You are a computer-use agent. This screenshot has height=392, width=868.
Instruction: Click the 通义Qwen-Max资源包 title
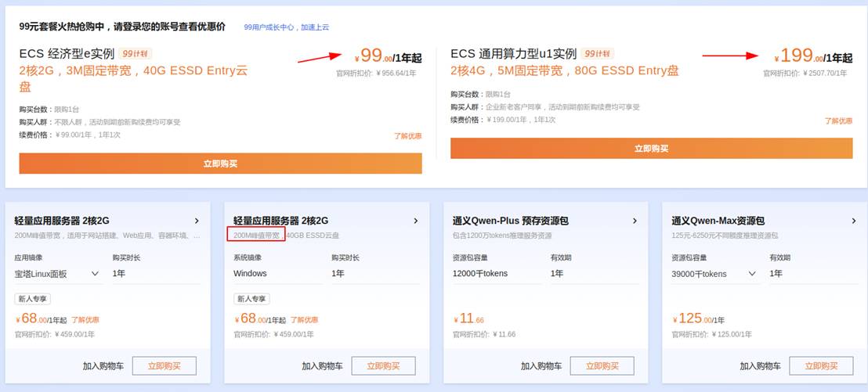coord(718,221)
